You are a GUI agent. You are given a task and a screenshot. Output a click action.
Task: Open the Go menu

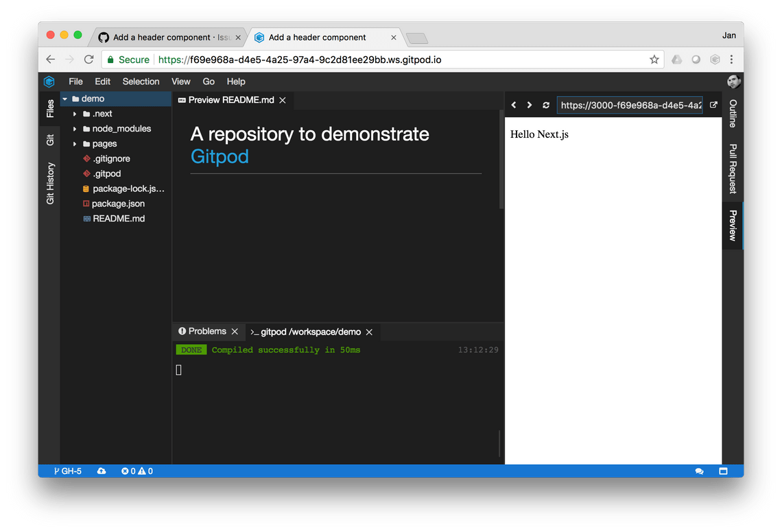(x=209, y=82)
